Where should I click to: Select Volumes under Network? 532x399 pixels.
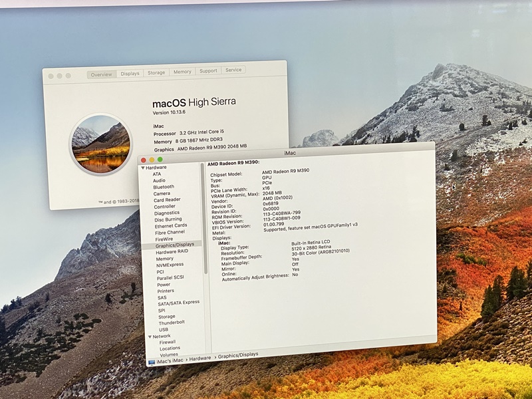[169, 355]
